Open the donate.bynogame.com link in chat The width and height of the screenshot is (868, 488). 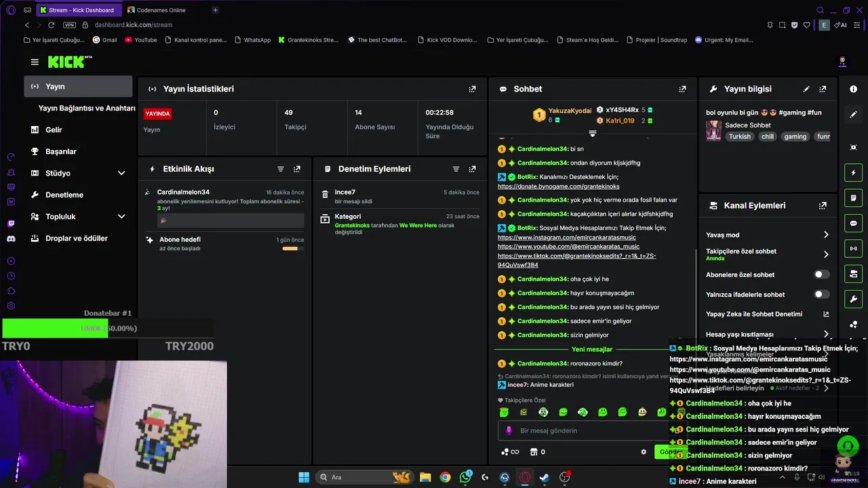[x=558, y=186]
